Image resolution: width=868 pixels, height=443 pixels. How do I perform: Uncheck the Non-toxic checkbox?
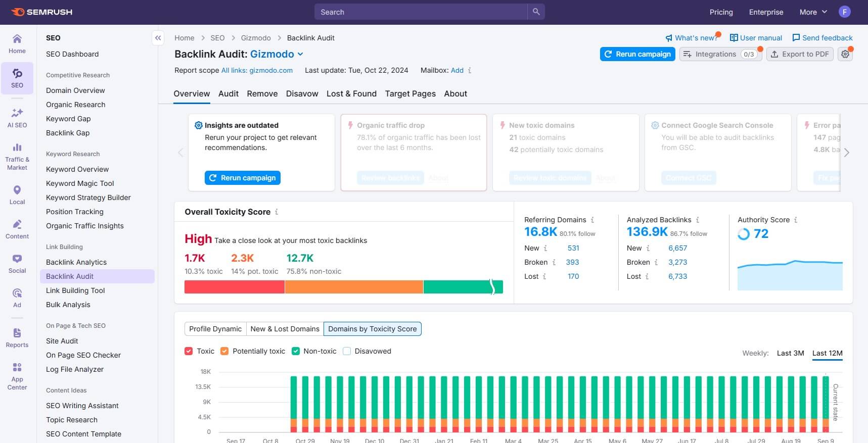[296, 351]
